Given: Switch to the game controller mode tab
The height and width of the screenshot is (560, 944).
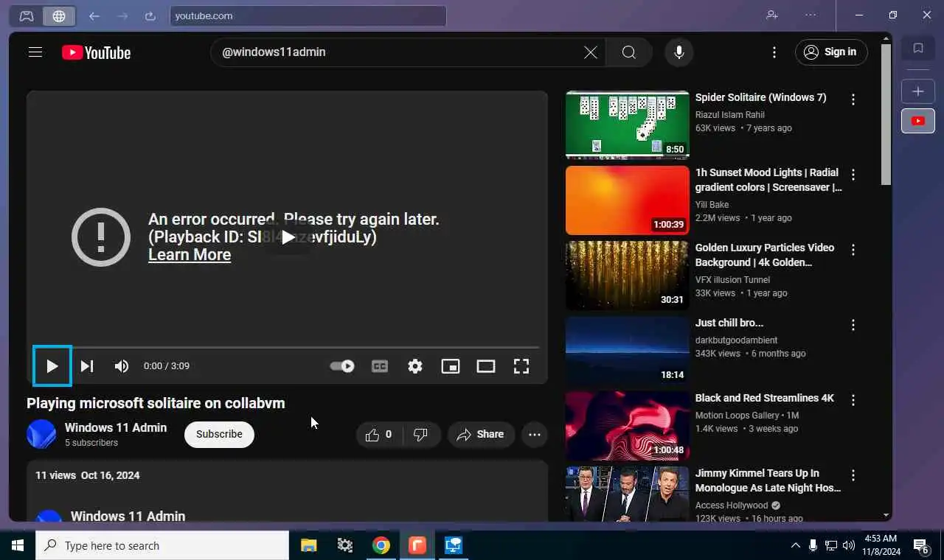Looking at the screenshot, I should (27, 15).
